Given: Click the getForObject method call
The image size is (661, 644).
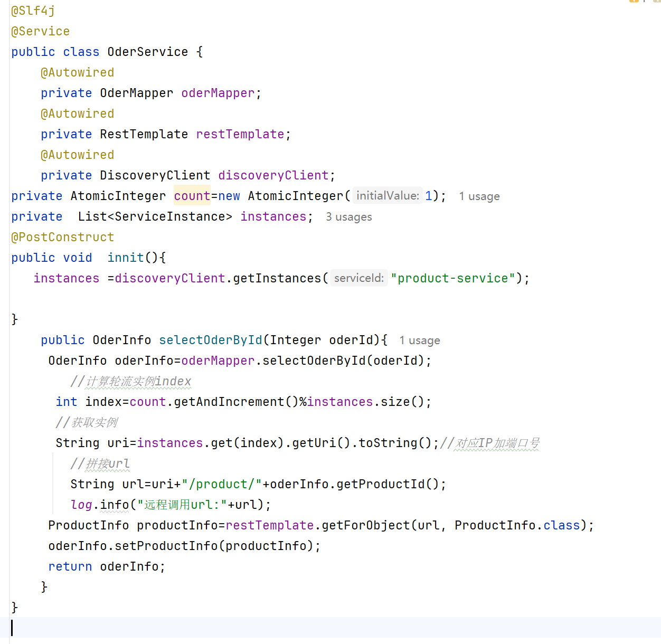Looking at the screenshot, I should [x=366, y=525].
